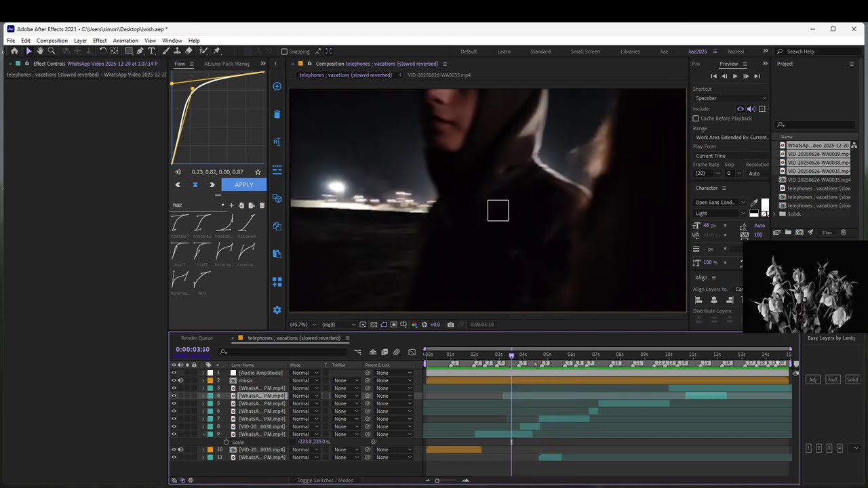Select the Type text tool

(151, 51)
